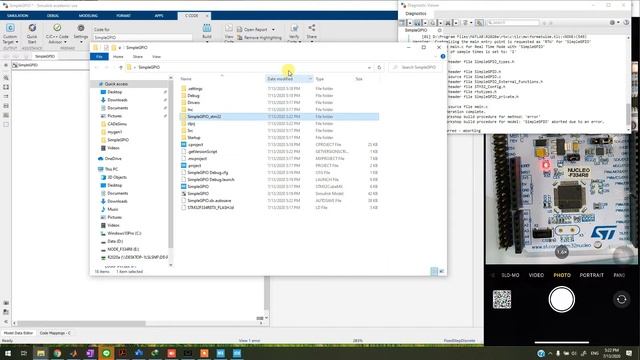640x360 pixels.
Task: Open the Windows Start menu
Action: [x=8, y=353]
